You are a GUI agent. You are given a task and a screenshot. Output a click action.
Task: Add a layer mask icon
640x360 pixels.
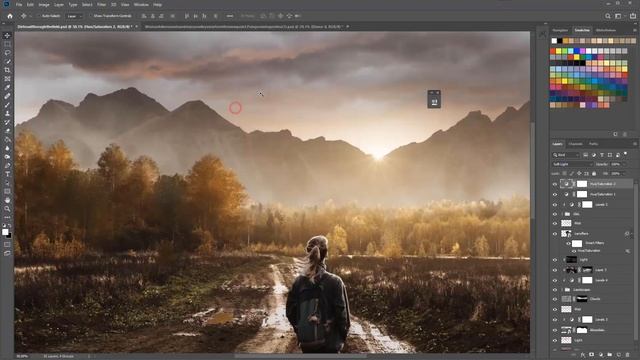point(591,355)
